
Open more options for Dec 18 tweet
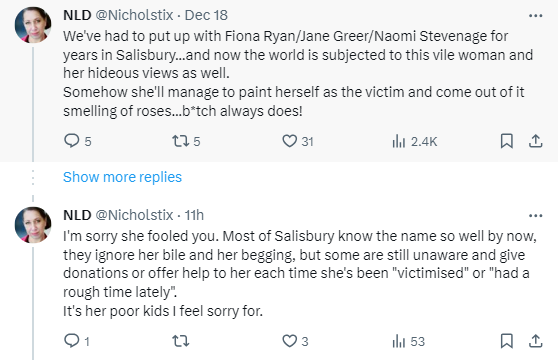(x=536, y=16)
